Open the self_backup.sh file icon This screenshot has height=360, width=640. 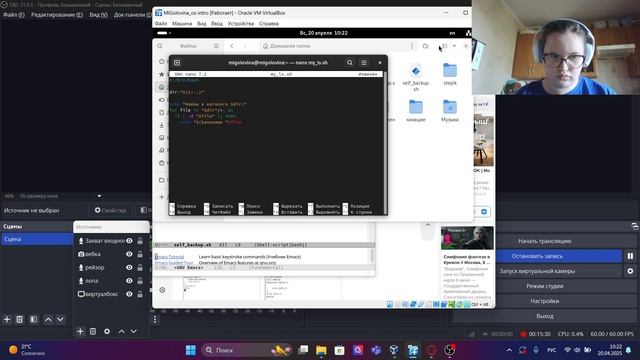(416, 71)
